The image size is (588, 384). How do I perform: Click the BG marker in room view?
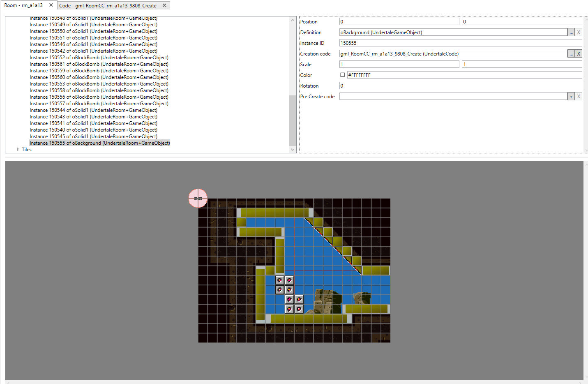198,199
